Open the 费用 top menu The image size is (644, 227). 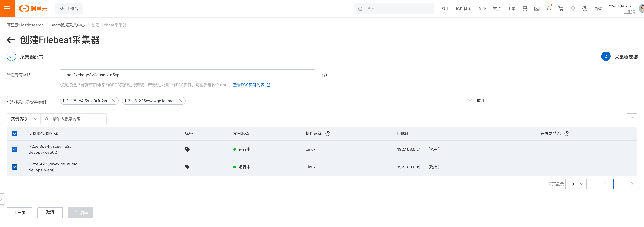(x=445, y=9)
